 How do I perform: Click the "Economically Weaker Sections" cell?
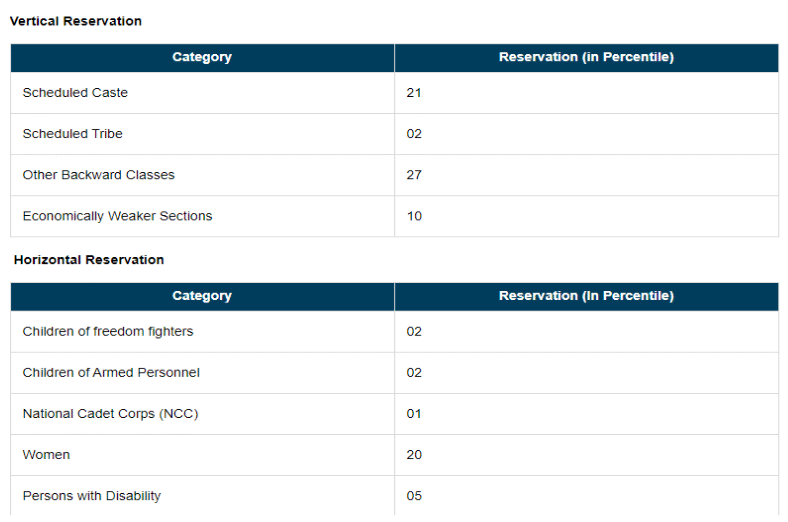point(117,216)
